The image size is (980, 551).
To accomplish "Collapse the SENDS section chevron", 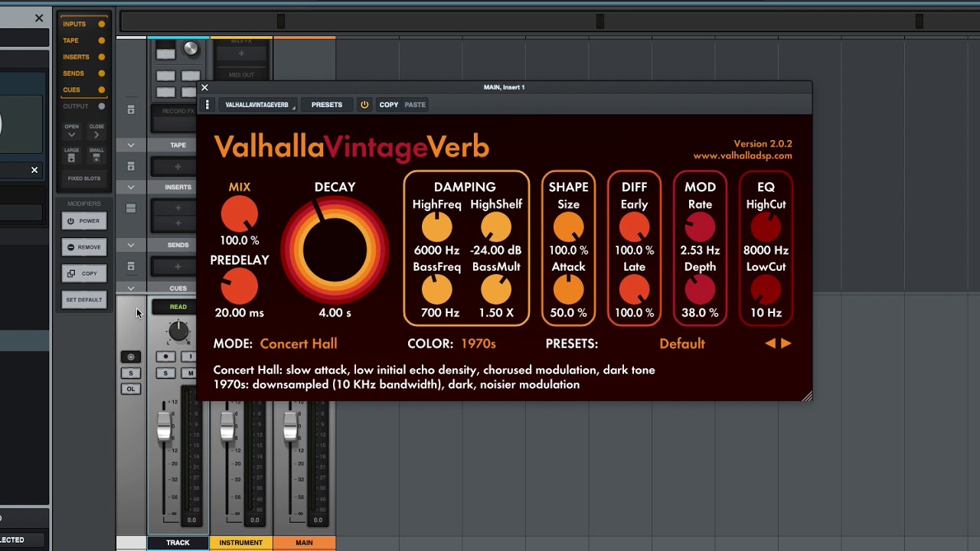I will point(131,245).
